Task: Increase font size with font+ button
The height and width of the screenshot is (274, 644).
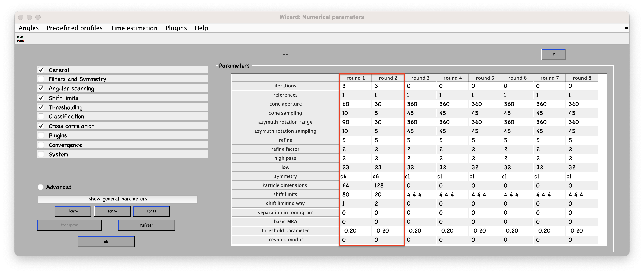Action: click(x=113, y=211)
